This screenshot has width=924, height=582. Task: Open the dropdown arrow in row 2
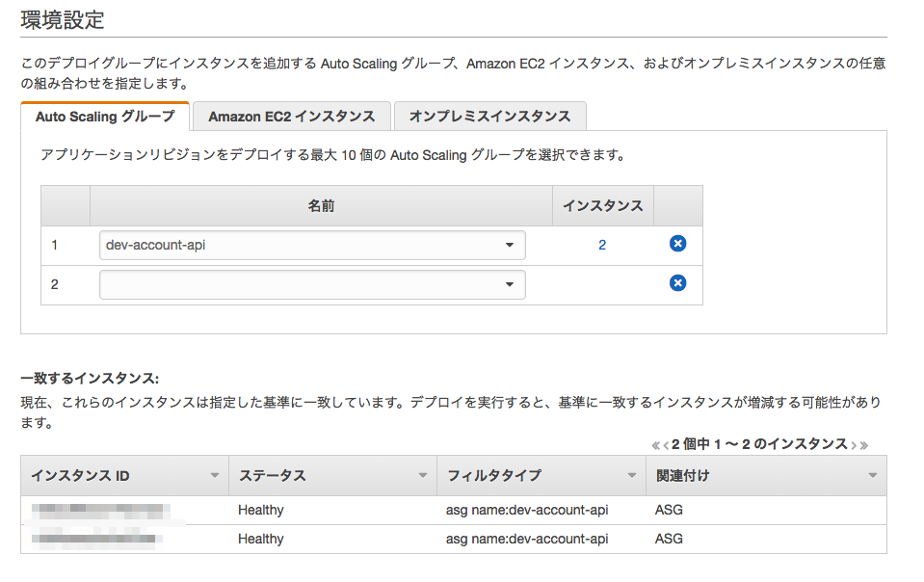click(x=512, y=282)
